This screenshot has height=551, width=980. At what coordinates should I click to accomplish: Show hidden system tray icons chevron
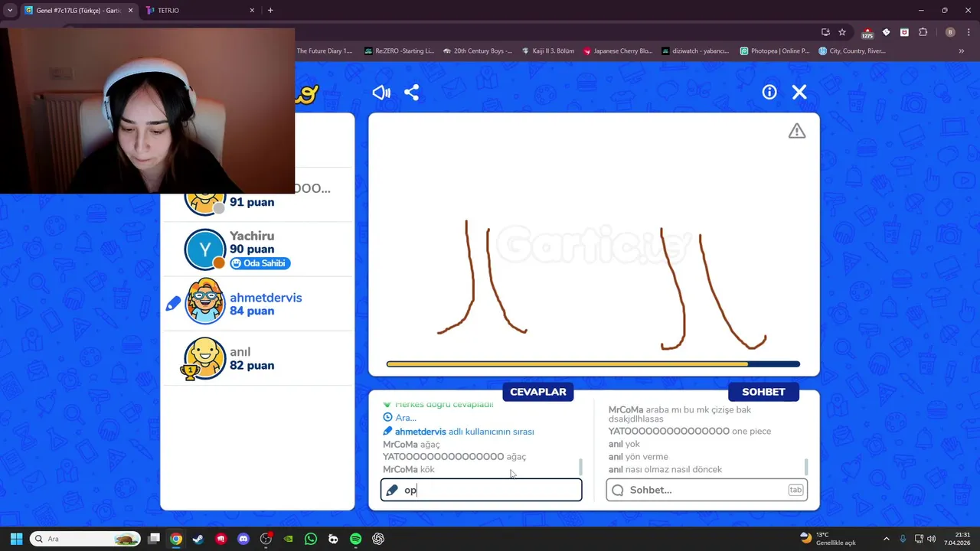point(887,539)
